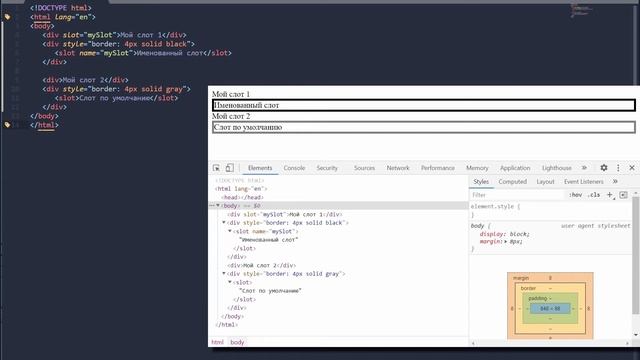Open the Lighthouse tab
Screen dimensions: 640x360
pyautogui.click(x=557, y=168)
